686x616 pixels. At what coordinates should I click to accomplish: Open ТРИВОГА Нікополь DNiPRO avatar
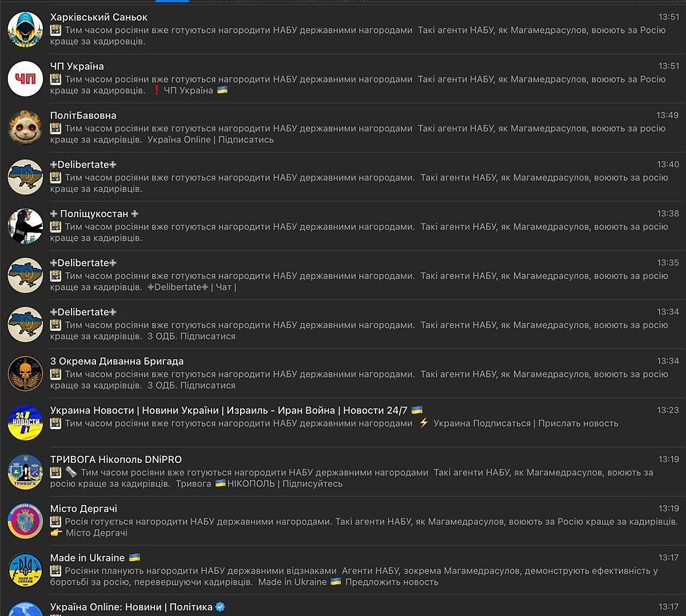click(x=25, y=472)
